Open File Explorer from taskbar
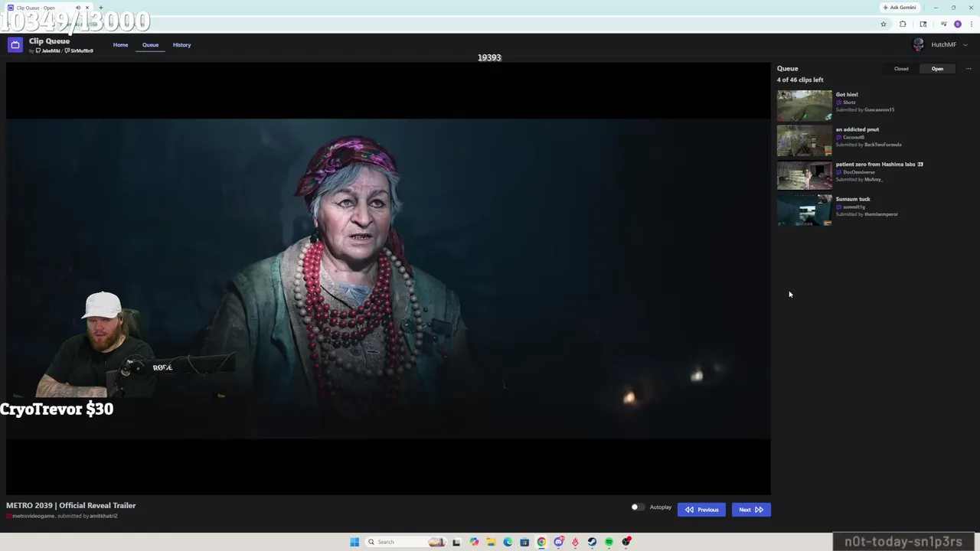The height and width of the screenshot is (551, 980). [x=491, y=542]
